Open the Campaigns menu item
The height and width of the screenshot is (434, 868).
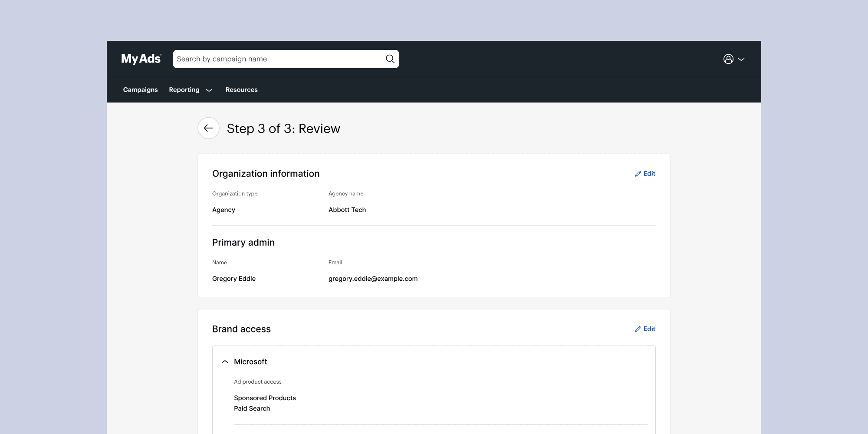coord(140,90)
